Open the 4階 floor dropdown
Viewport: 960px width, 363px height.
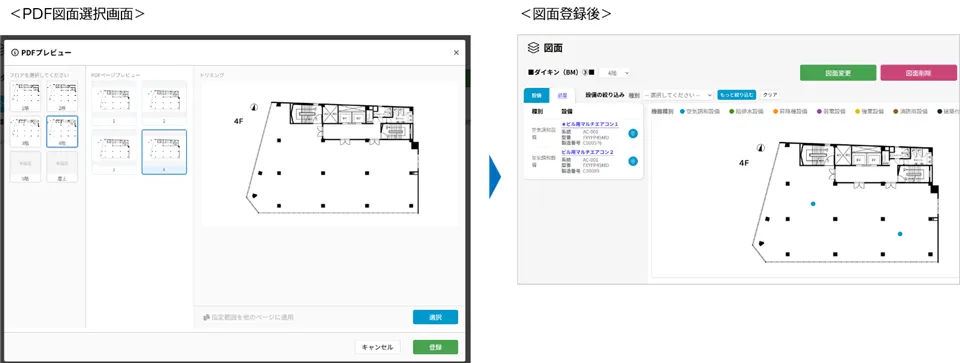click(x=615, y=73)
